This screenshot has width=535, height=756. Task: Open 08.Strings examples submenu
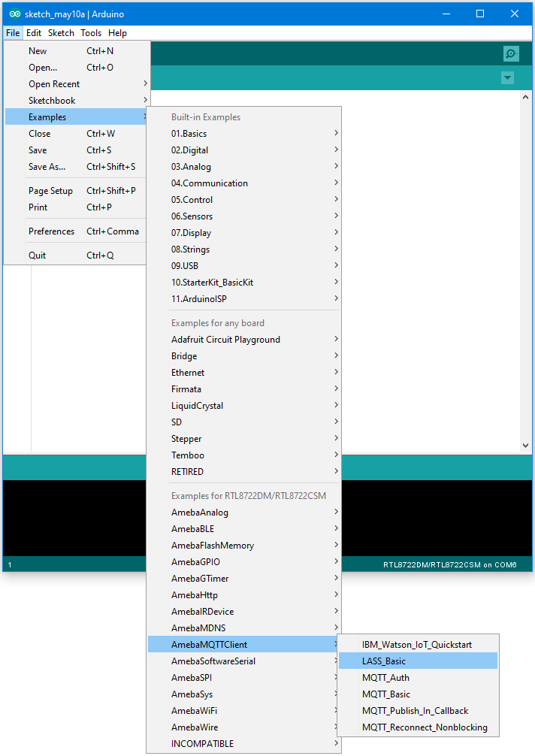(x=244, y=249)
